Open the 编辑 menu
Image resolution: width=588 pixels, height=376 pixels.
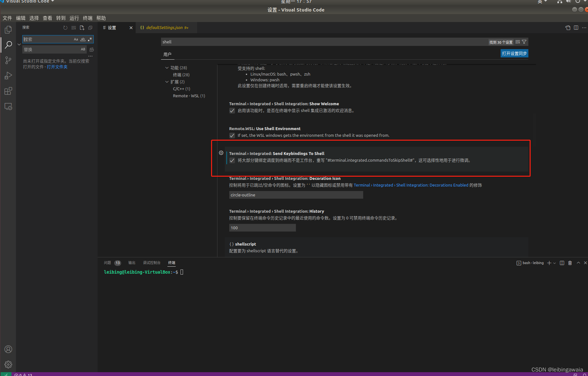click(21, 18)
